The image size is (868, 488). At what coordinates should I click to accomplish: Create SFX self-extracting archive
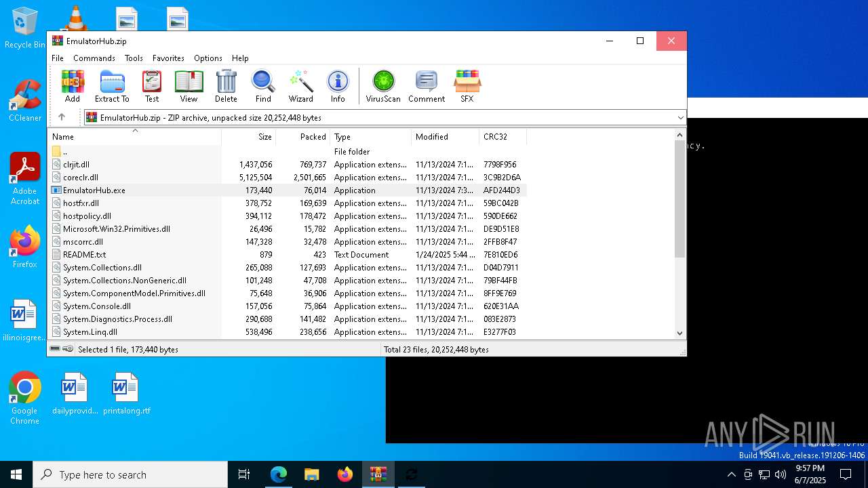pos(467,86)
